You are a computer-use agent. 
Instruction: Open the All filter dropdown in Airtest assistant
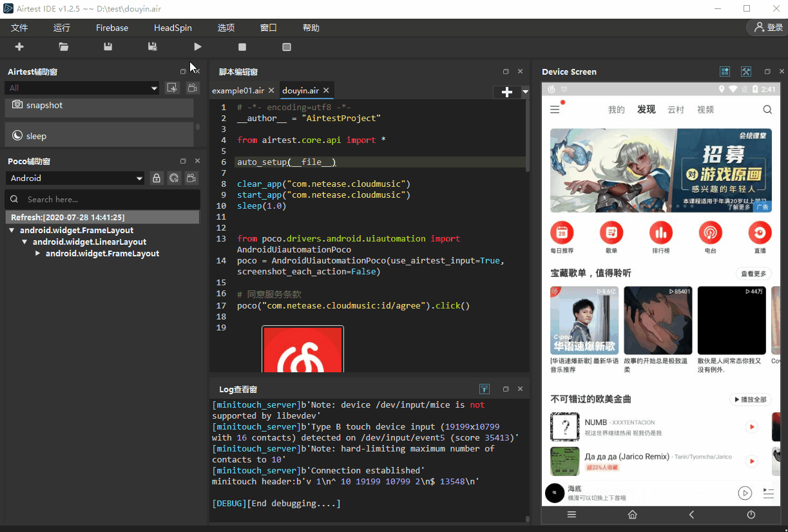click(82, 88)
